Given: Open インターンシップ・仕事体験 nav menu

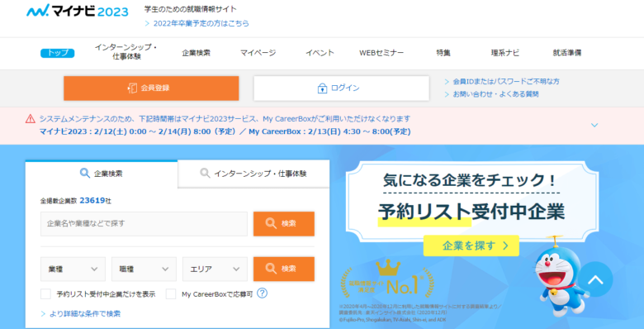Looking at the screenshot, I should coord(126,52).
